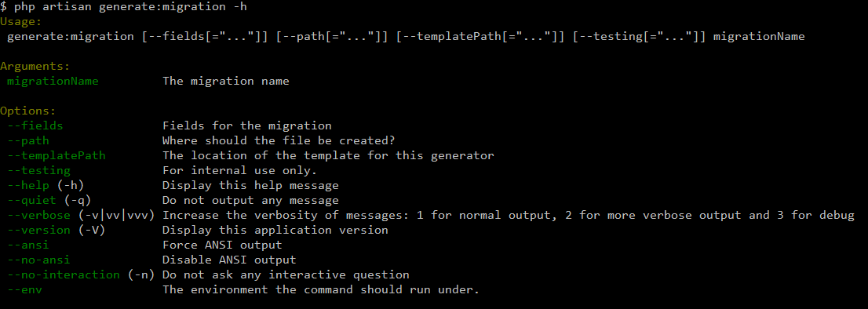
Task: Click the --testing option entry
Action: tap(38, 171)
